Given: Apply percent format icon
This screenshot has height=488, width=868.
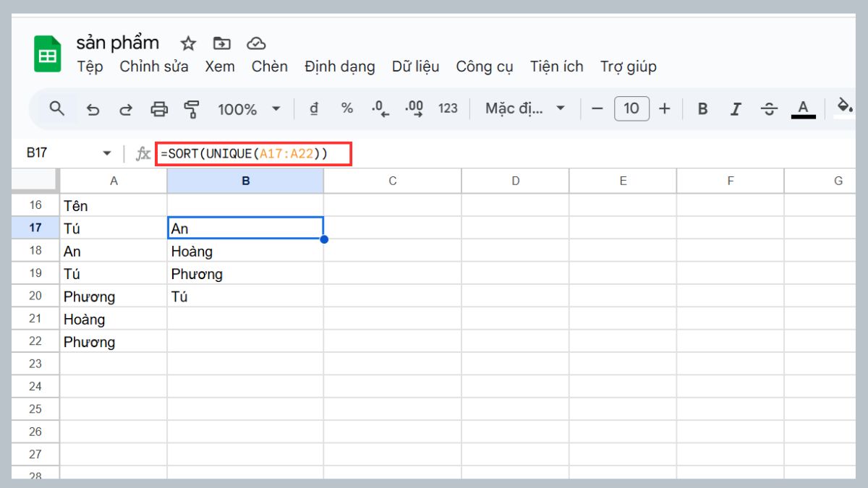Looking at the screenshot, I should click(347, 108).
